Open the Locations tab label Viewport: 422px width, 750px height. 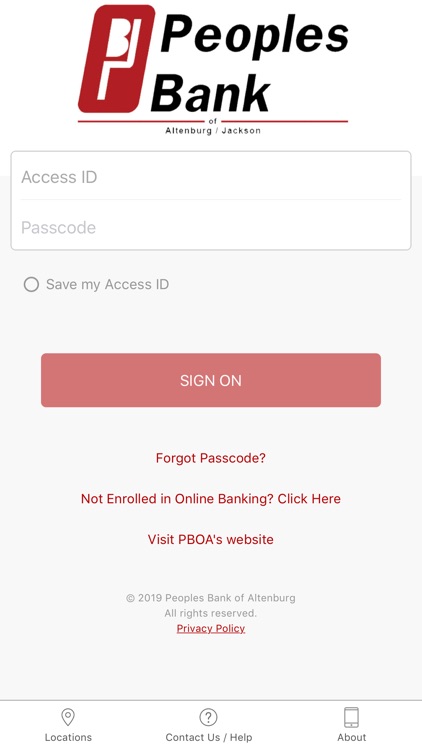click(x=68, y=738)
